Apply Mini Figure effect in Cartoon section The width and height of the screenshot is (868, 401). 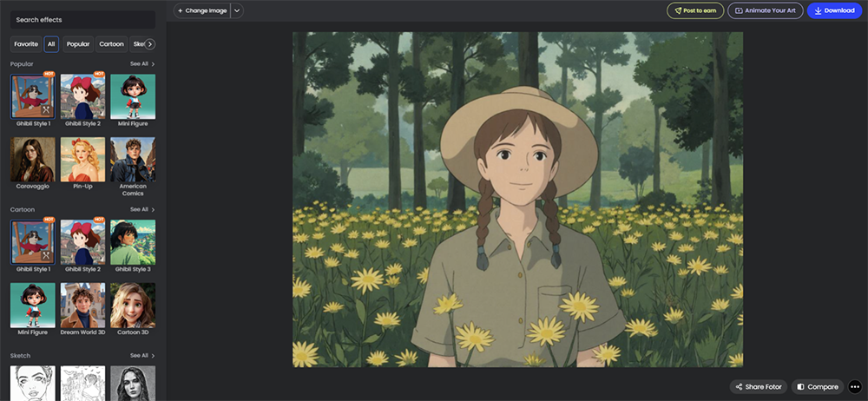(33, 306)
